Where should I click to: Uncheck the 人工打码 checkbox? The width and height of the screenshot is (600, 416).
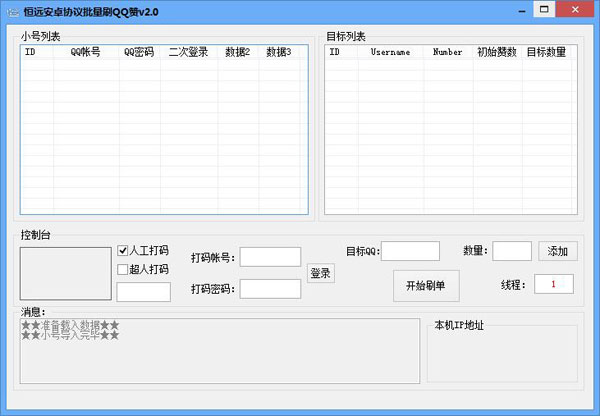[122, 251]
